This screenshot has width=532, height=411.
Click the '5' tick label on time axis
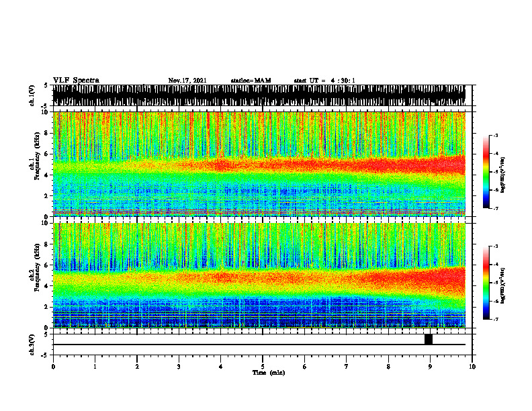[263, 367]
